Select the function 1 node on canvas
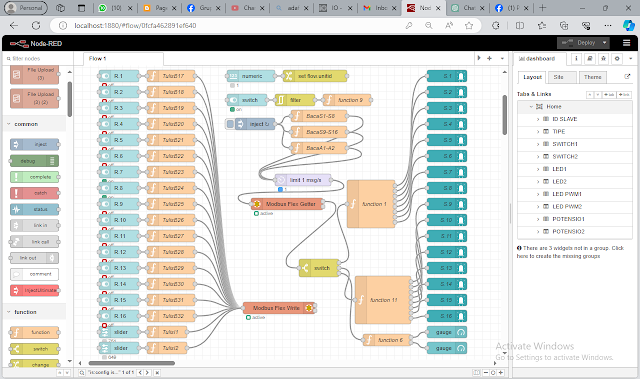640x379 pixels. click(x=371, y=204)
